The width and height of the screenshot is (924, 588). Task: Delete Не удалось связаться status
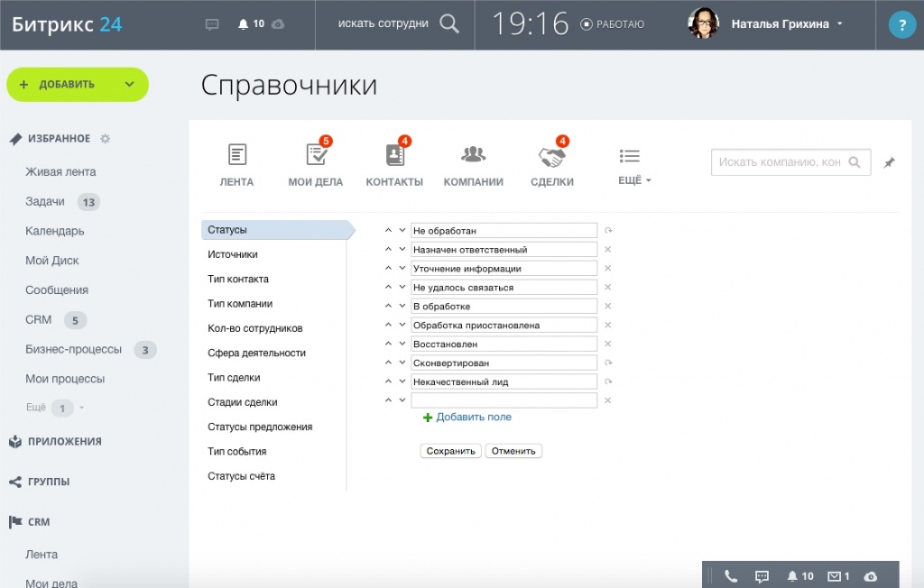click(607, 287)
